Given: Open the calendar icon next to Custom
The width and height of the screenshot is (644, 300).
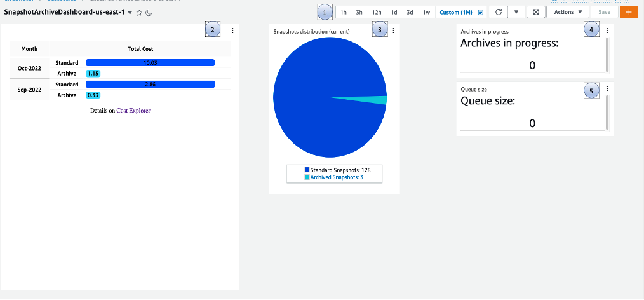Looking at the screenshot, I should coord(481,12).
